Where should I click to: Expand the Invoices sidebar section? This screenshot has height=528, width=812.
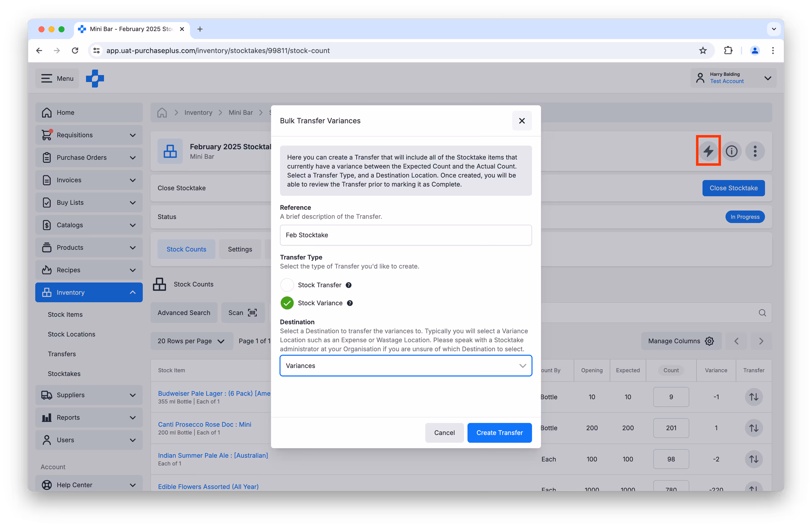pyautogui.click(x=89, y=180)
